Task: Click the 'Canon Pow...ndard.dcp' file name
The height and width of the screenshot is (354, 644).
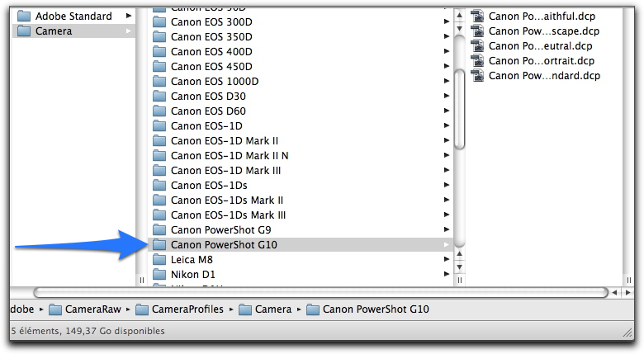Action: (x=544, y=76)
